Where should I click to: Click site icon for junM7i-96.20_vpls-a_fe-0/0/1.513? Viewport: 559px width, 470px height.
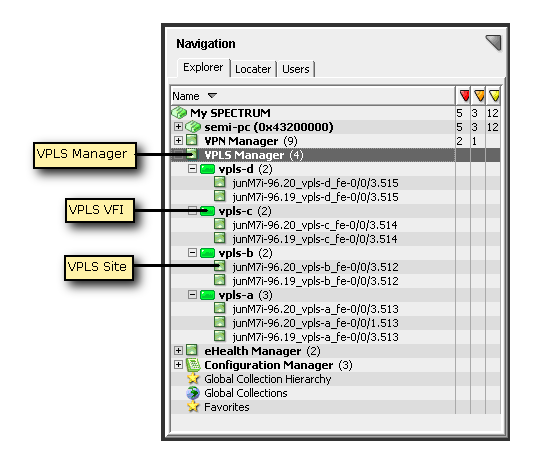[x=220, y=322]
